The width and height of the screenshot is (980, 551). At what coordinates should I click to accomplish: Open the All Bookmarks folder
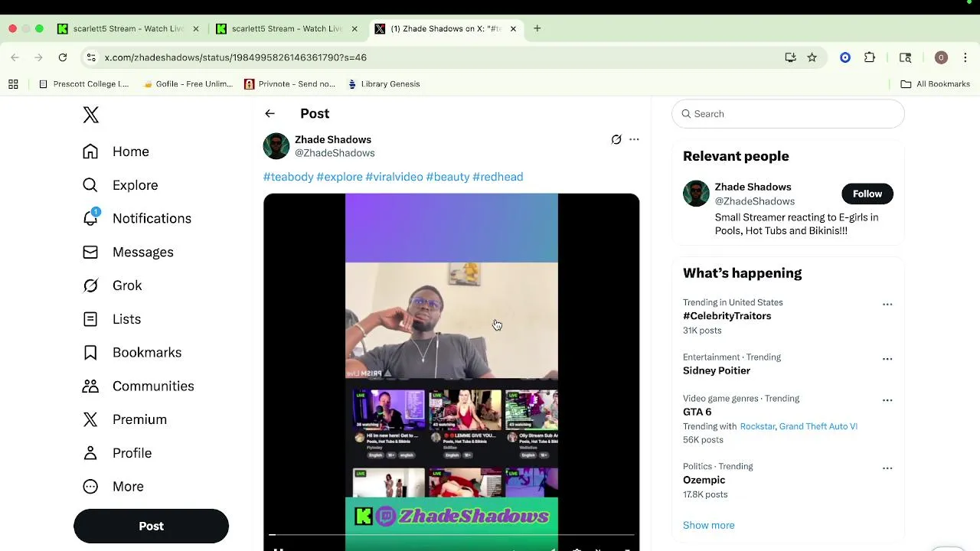[x=936, y=84]
